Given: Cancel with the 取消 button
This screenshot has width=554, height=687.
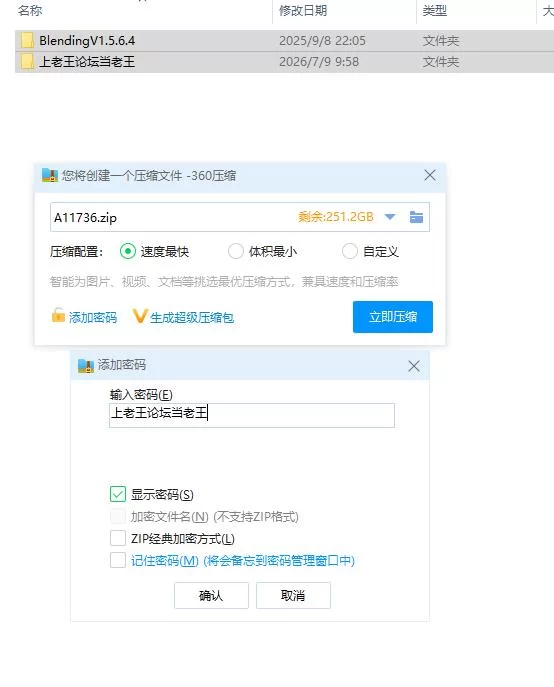Looking at the screenshot, I should pos(293,595).
